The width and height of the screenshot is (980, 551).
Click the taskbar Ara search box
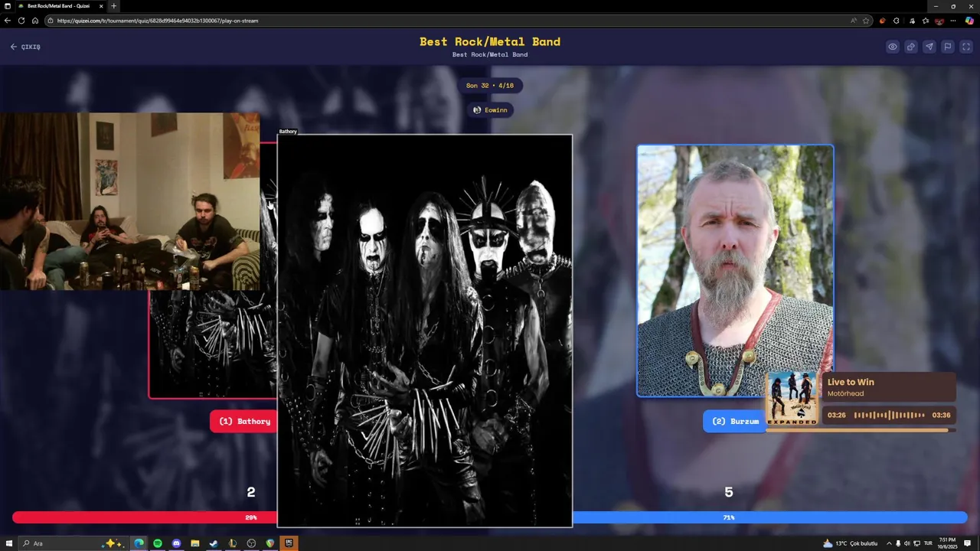(x=73, y=543)
